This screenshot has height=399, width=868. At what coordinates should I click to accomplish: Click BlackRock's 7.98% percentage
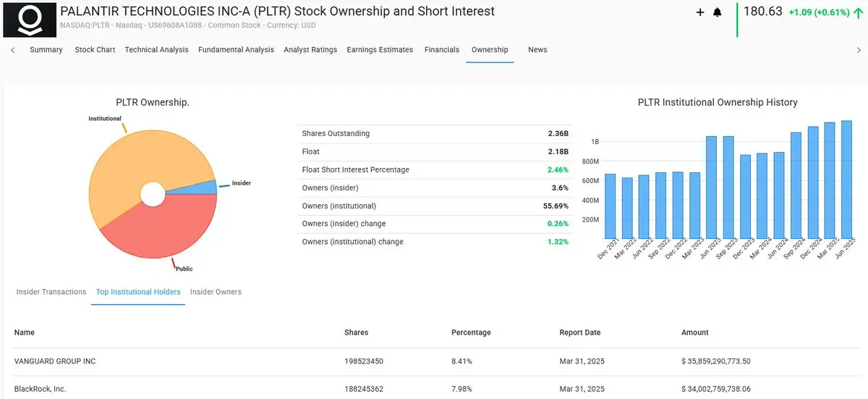point(461,389)
